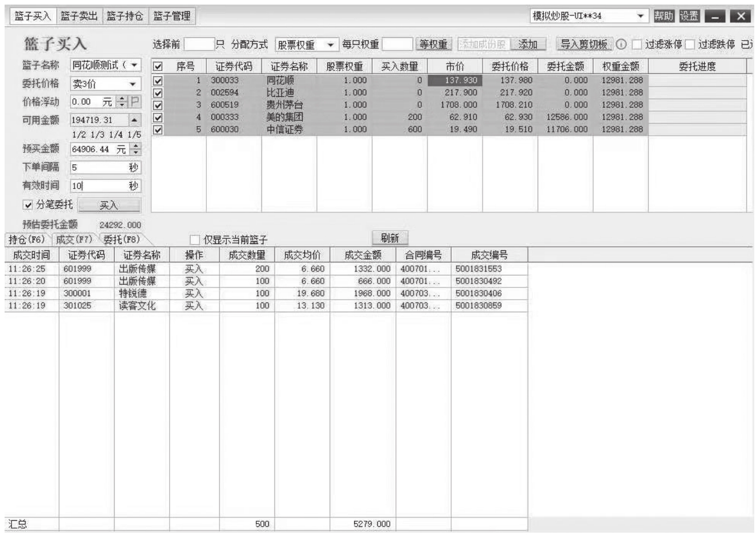Click the 刷新 button

coord(390,238)
